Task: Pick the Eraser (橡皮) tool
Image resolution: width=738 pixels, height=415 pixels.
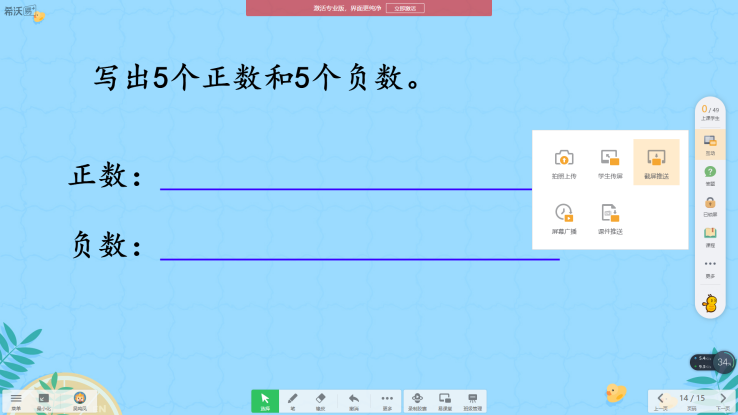Action: click(x=321, y=401)
